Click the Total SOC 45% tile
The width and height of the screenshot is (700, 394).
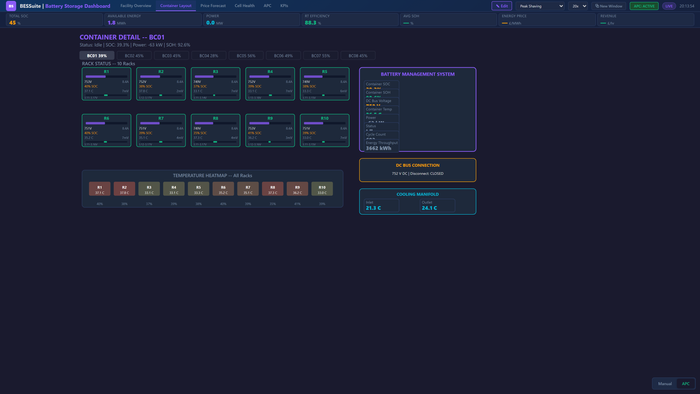click(x=54, y=20)
